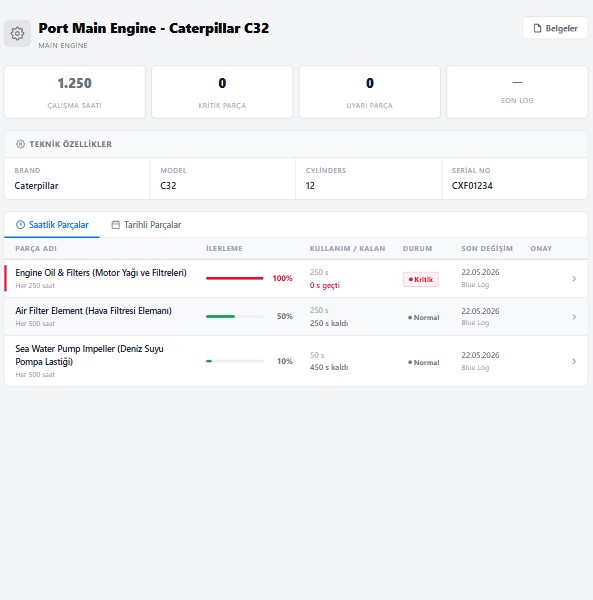Expand the Engine Oil & Filters row chevron

(574, 279)
